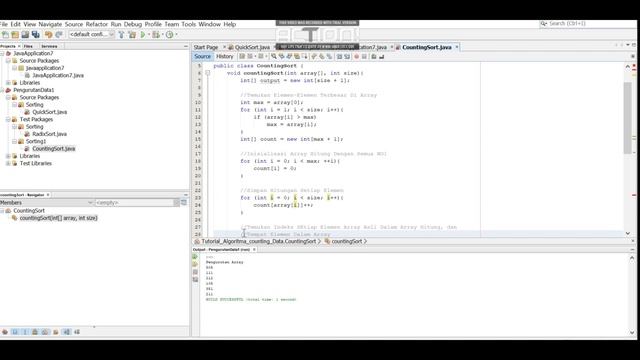The height and width of the screenshot is (360, 640).
Task: Click the Output panel scroll down arrow
Action: 632,333
